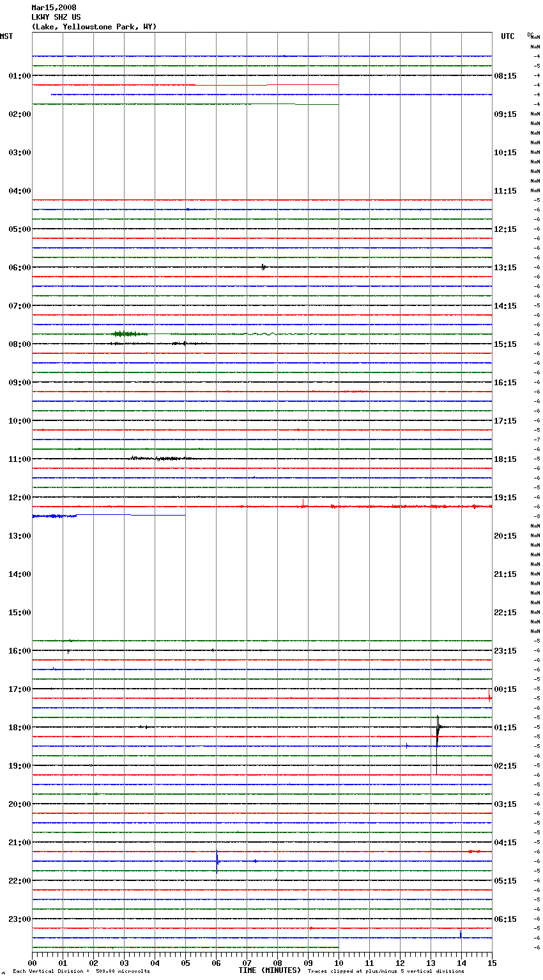Select the 18:00 MST time label
Image resolution: width=543 pixels, height=980 pixels.
click(20, 728)
